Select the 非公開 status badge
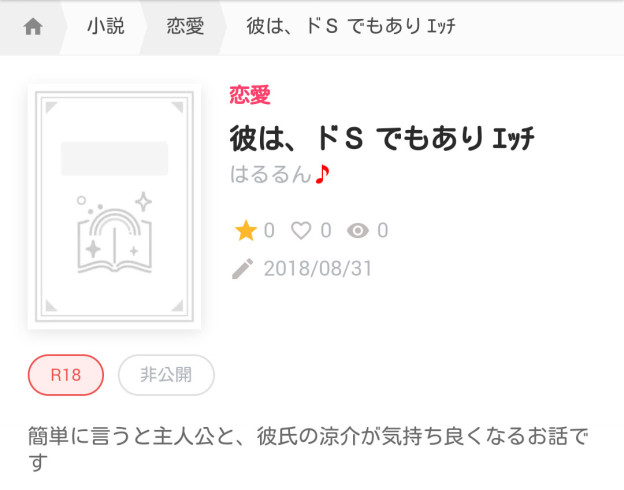 [x=166, y=375]
